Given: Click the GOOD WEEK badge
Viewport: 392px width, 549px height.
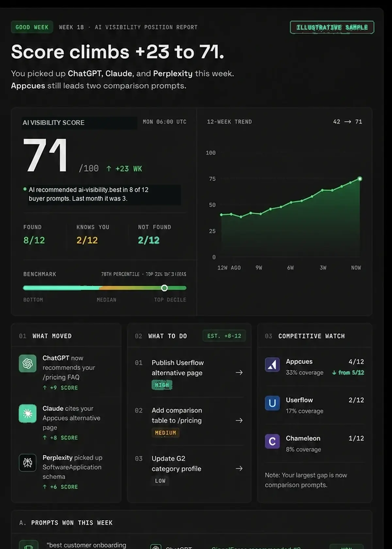Looking at the screenshot, I should (x=32, y=27).
